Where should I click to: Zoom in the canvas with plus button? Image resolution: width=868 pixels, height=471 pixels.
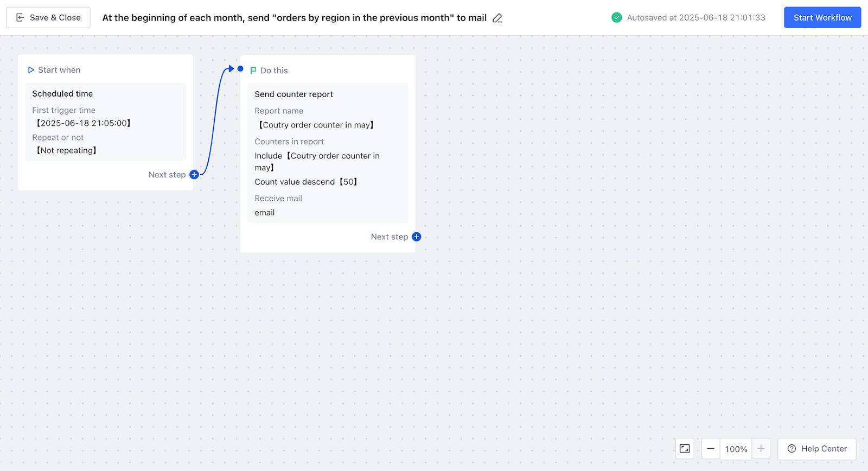pos(761,449)
